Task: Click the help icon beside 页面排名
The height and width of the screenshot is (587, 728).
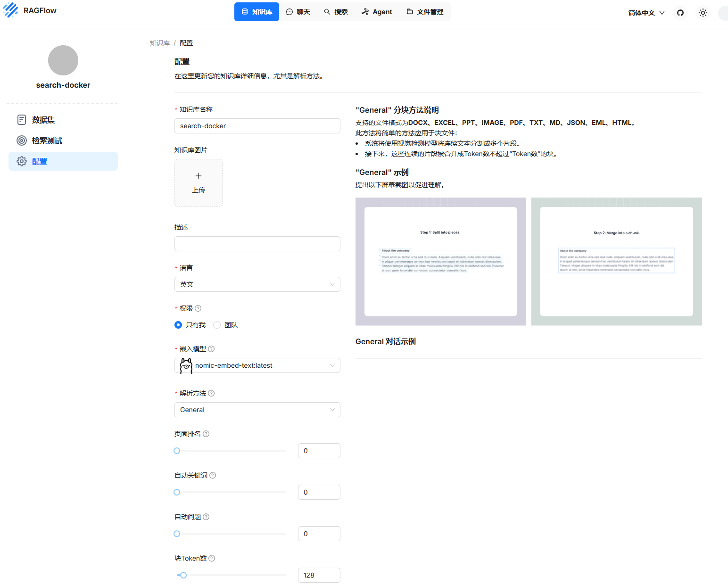Action: 206,434
